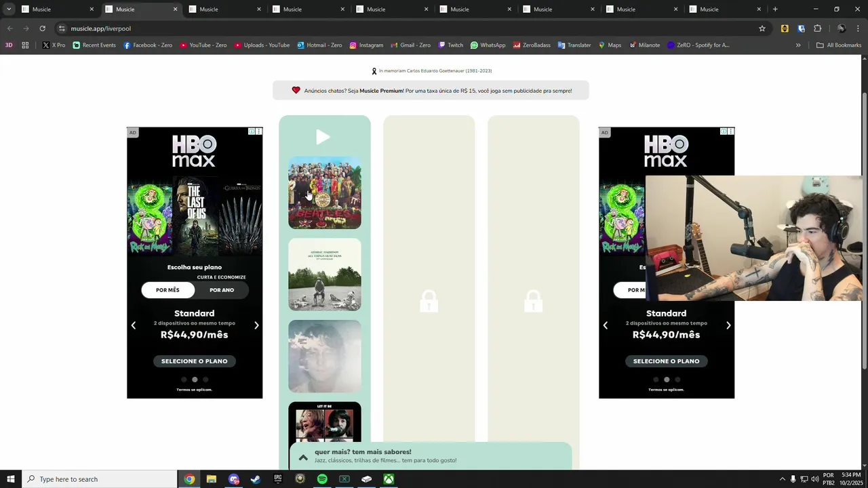The height and width of the screenshot is (488, 868).
Task: Select the first carousel dot in left ad
Action: 184,380
